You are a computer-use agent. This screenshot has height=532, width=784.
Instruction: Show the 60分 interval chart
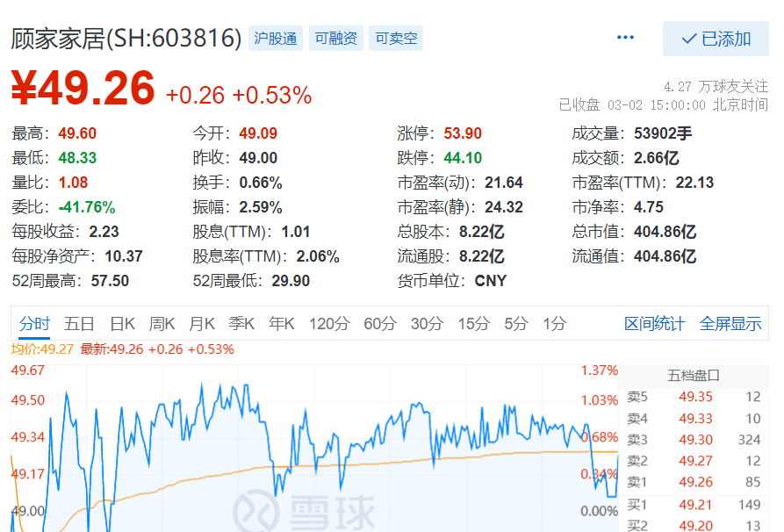(x=379, y=324)
